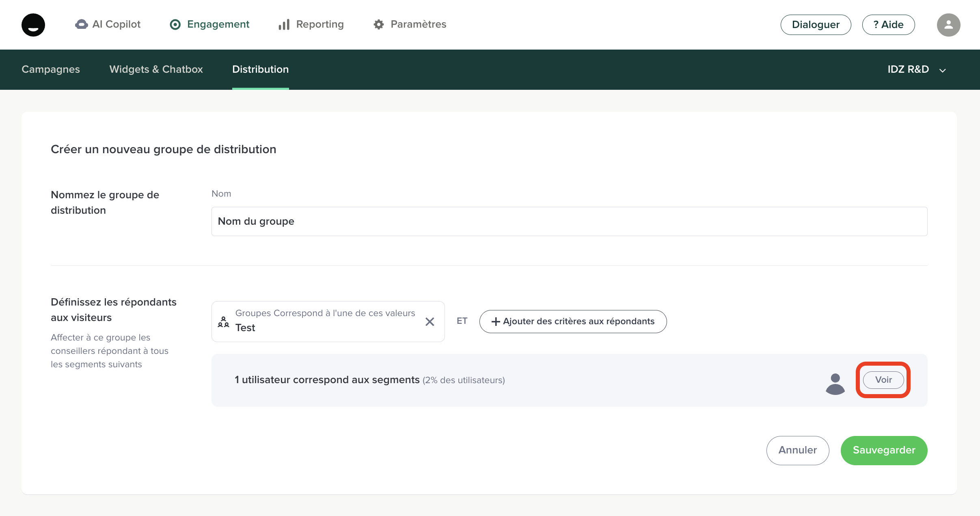Click the user profile avatar
This screenshot has height=516, width=980.
(x=948, y=25)
